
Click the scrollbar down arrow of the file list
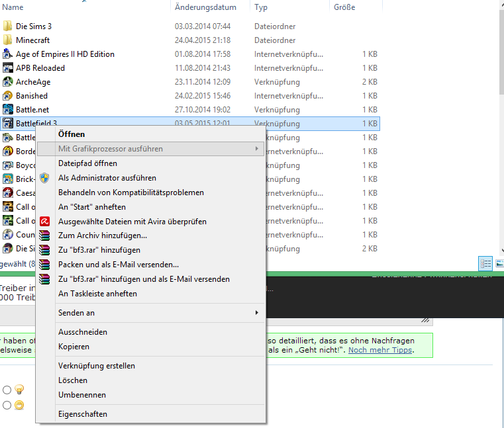502,250
